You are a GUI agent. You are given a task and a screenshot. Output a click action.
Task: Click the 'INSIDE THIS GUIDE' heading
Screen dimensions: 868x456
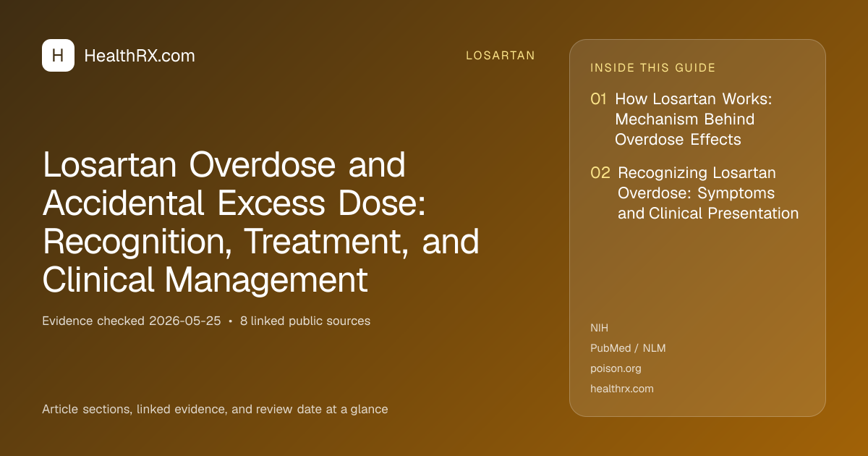click(x=653, y=68)
